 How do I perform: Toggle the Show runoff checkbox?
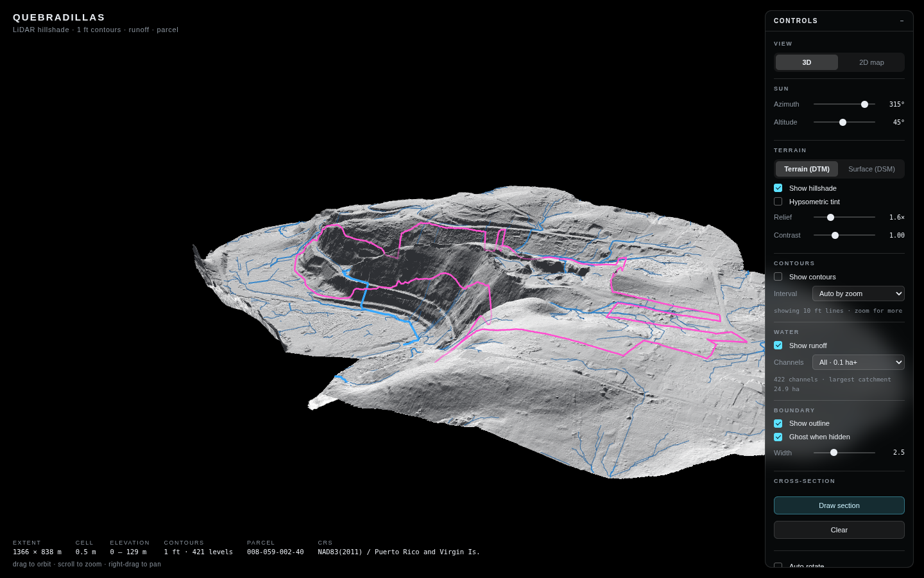778,346
